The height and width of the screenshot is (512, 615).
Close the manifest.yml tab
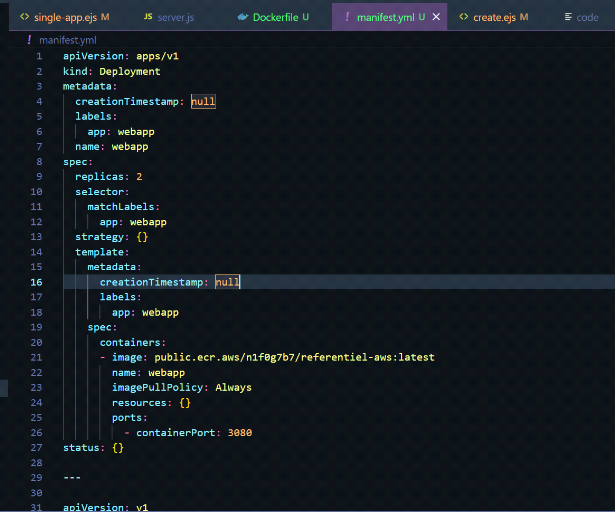[x=436, y=18]
